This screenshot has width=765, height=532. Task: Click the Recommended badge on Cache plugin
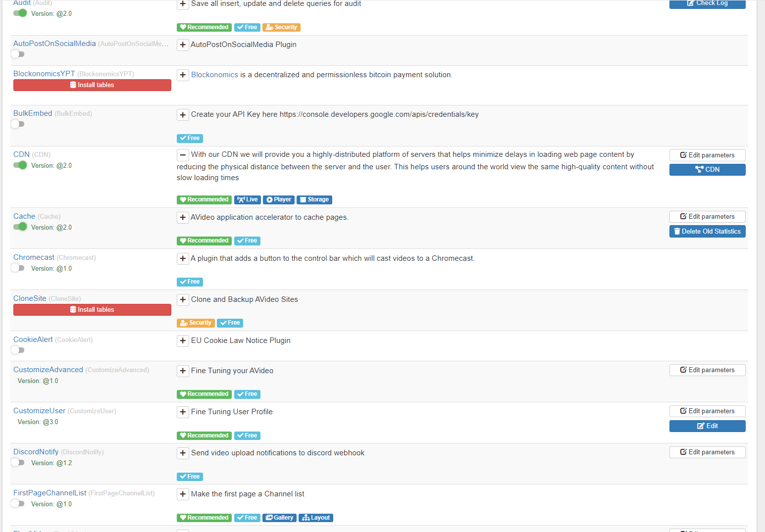point(204,241)
